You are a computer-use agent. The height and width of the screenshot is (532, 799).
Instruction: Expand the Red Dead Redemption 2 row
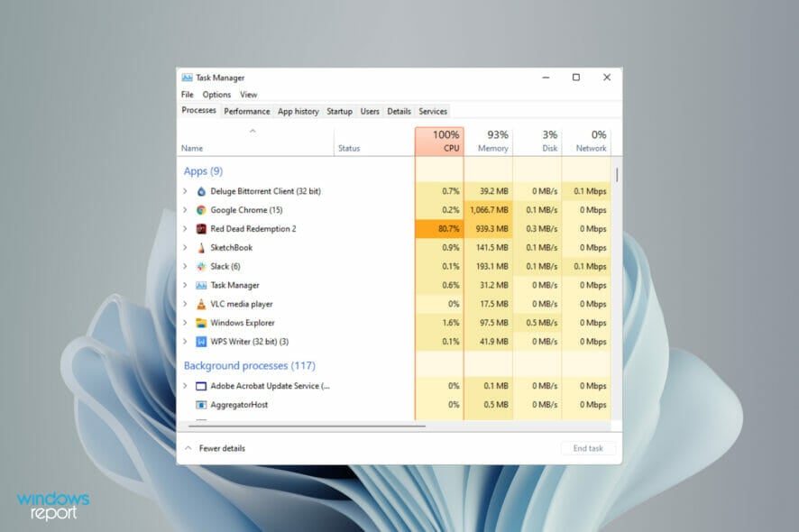pos(186,229)
